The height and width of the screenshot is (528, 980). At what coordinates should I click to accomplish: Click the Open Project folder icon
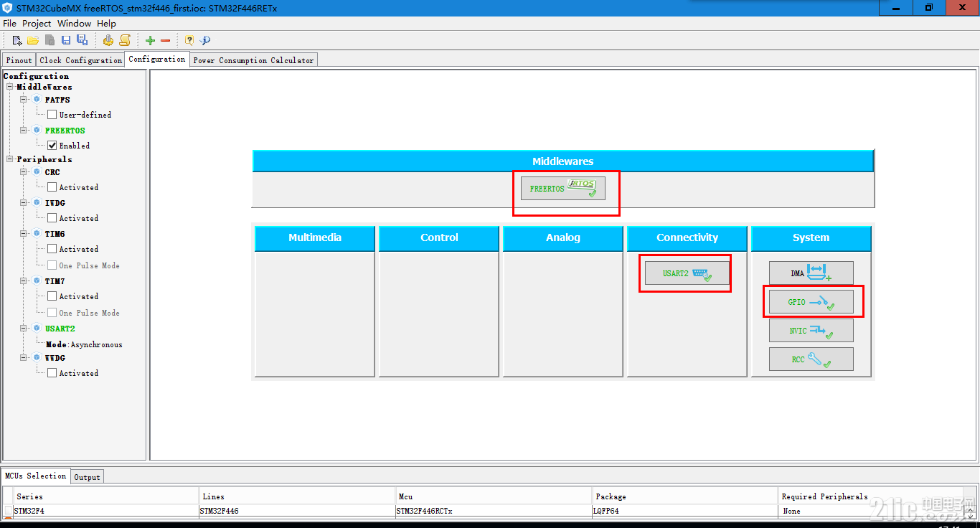[33, 40]
